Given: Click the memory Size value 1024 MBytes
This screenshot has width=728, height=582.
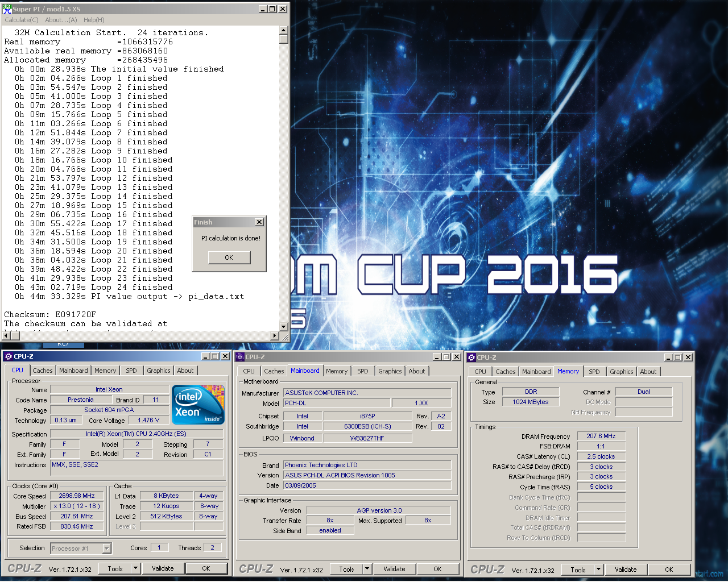Looking at the screenshot, I should coord(531,402).
